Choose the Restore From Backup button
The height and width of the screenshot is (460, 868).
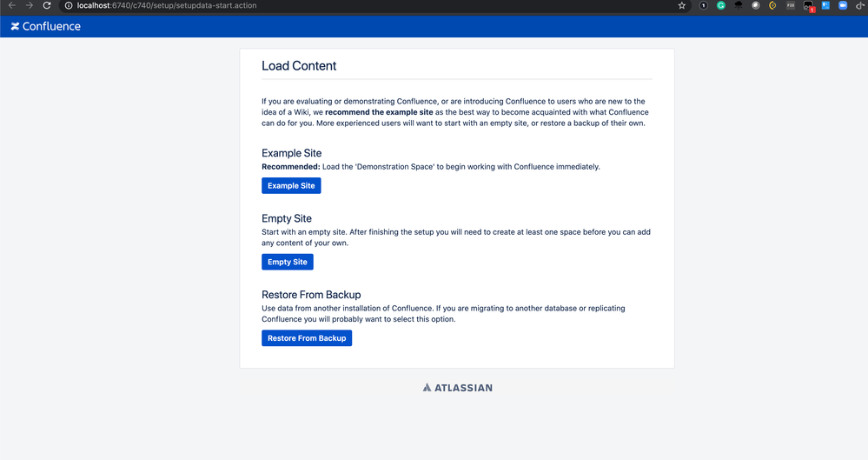coord(307,338)
